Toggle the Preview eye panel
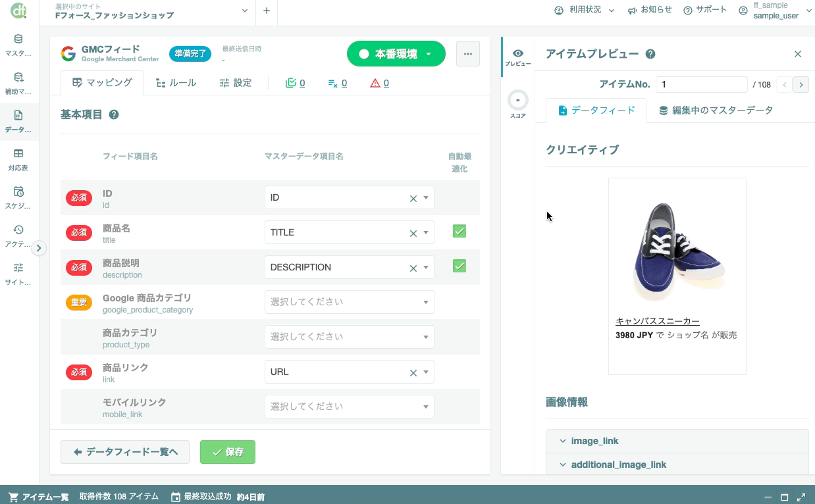815x504 pixels. pyautogui.click(x=518, y=57)
